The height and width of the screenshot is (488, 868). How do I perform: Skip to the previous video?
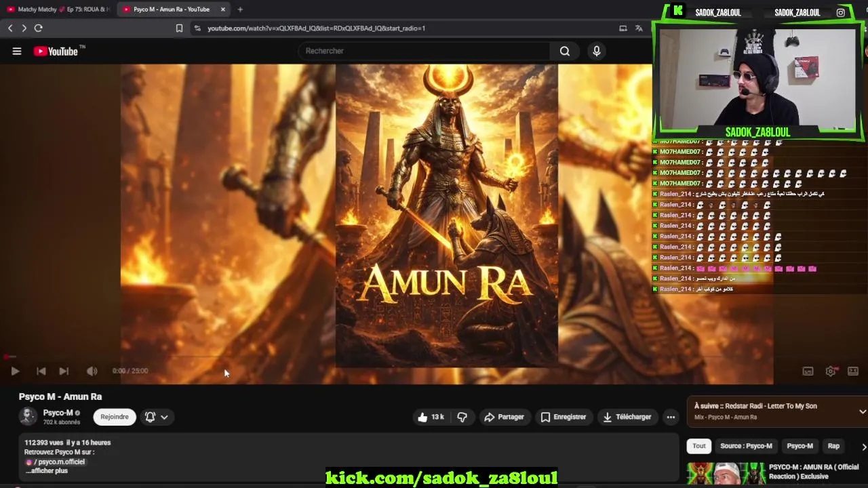[41, 371]
